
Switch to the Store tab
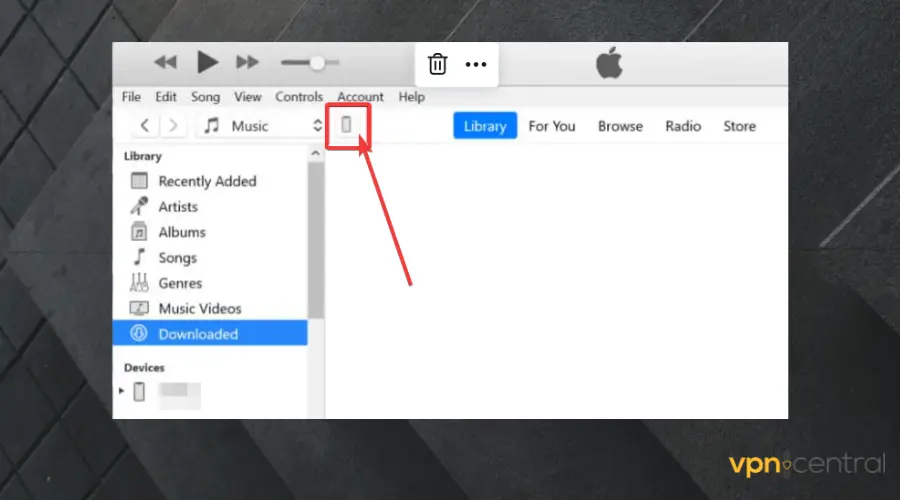739,126
